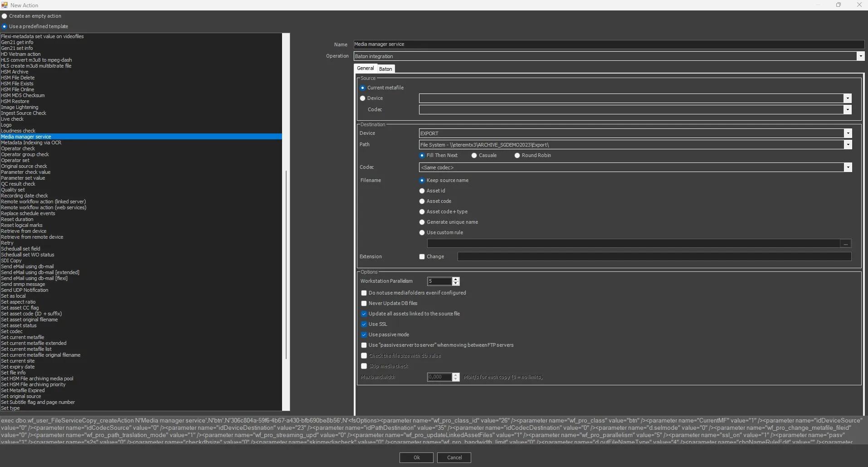Open the Source Codec dropdown
Viewport: 868px width, 467px height.
click(x=847, y=110)
